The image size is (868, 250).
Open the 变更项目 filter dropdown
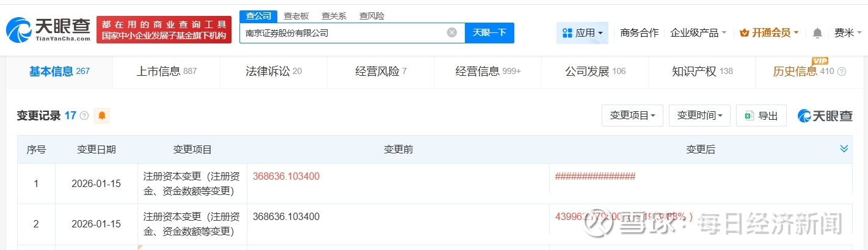tap(632, 116)
